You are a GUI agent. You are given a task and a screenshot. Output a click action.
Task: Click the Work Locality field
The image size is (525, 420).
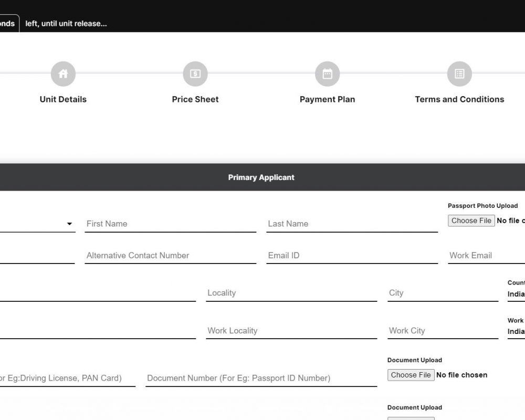pos(291,331)
